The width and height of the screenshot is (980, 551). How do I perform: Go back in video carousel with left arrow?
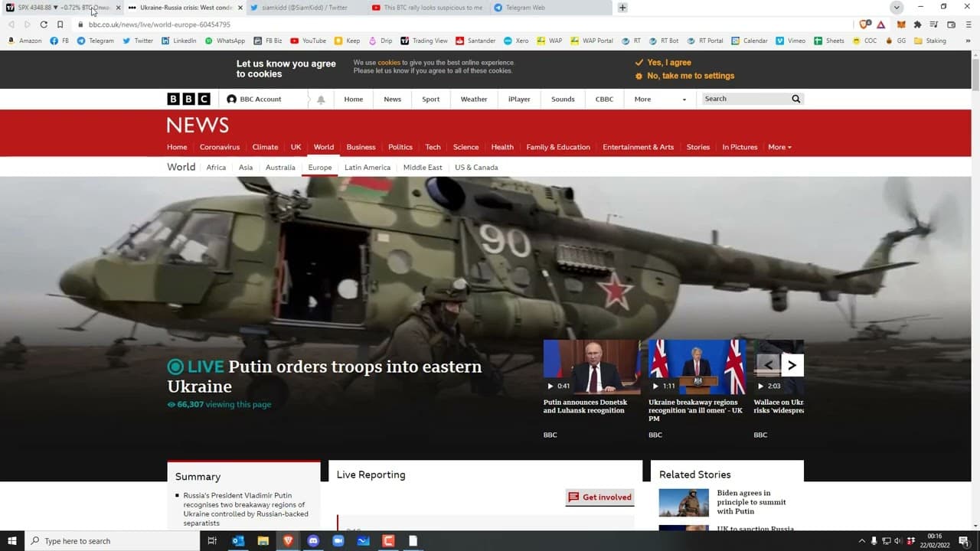tap(768, 365)
